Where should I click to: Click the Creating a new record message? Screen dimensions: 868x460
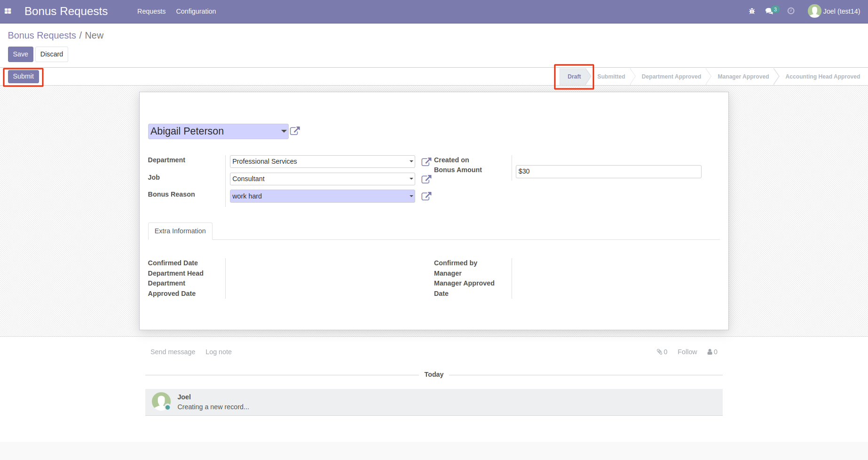pyautogui.click(x=213, y=407)
